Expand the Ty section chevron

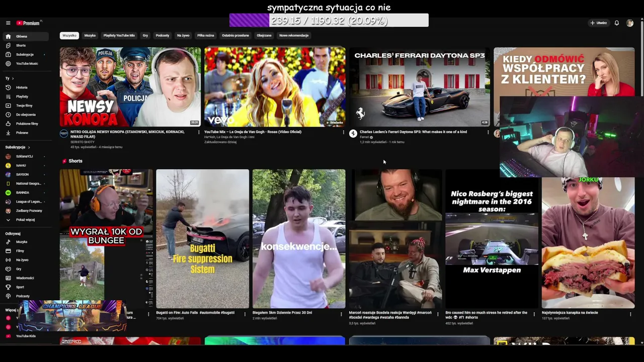tap(13, 78)
